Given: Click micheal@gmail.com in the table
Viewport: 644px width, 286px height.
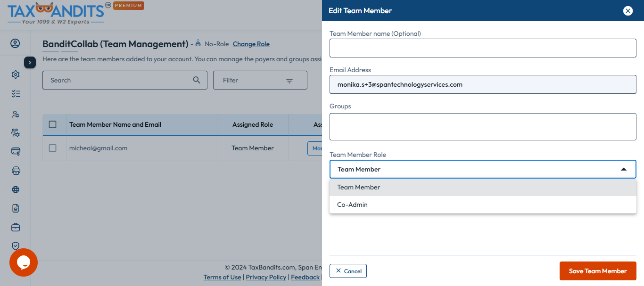Looking at the screenshot, I should [99, 148].
